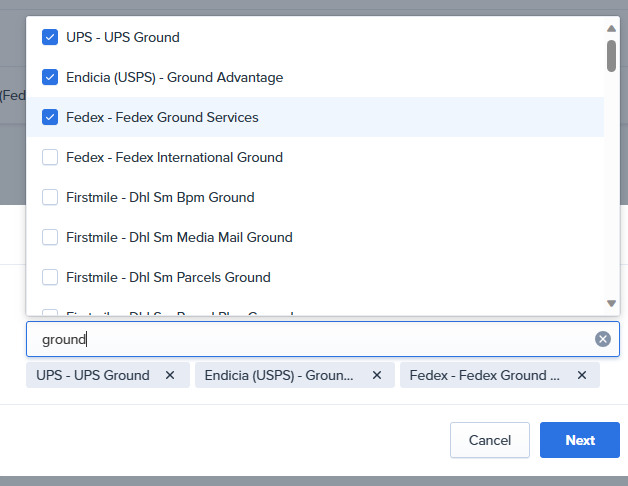Check Fedex - Fedex International Ground checkbox

click(50, 157)
